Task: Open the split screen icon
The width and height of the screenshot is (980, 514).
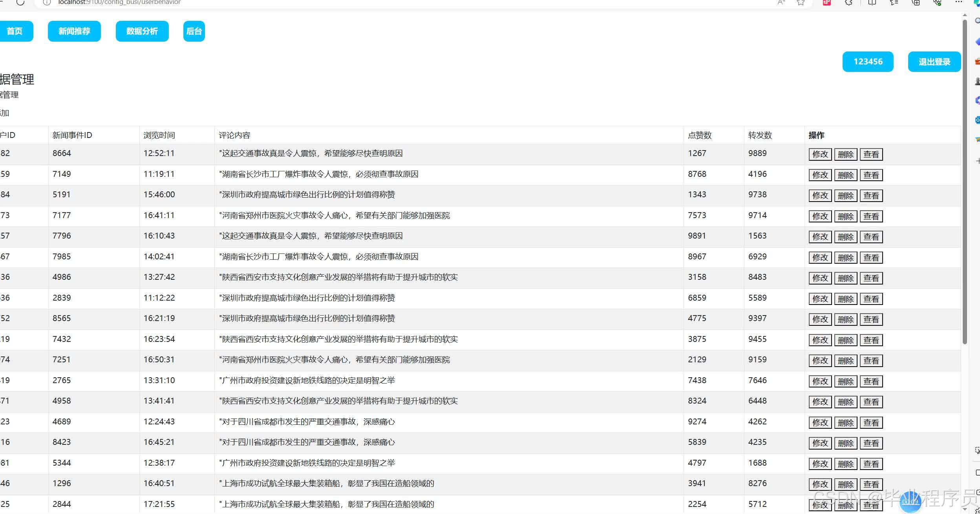Action: tap(872, 2)
